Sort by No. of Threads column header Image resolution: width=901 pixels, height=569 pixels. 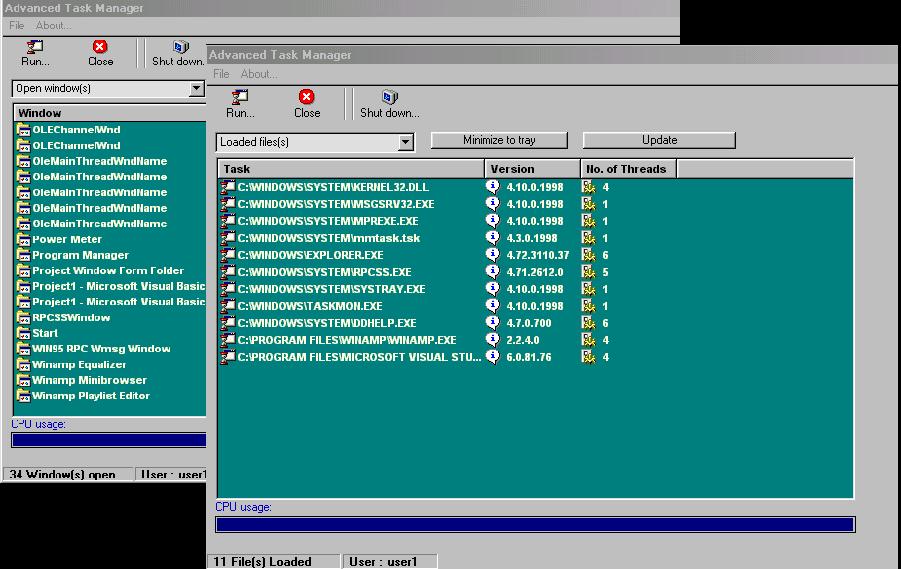pos(629,169)
